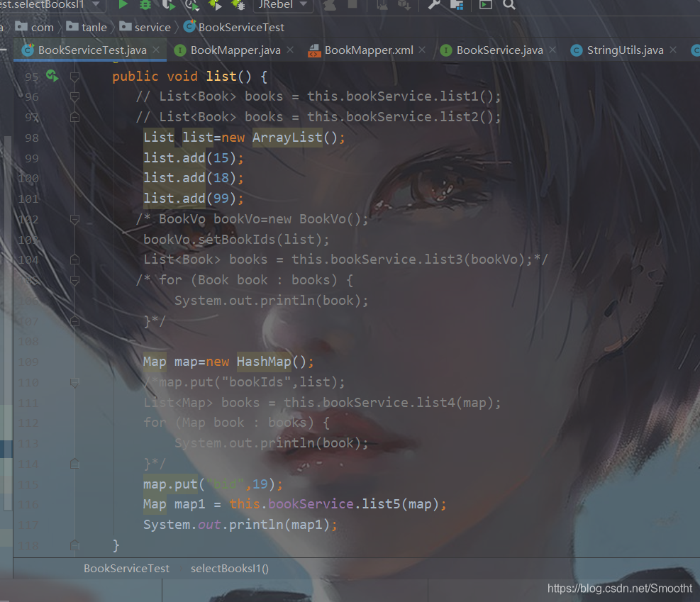Click the 'list.add(99);' text on line 101
The image size is (700, 602).
pos(194,198)
